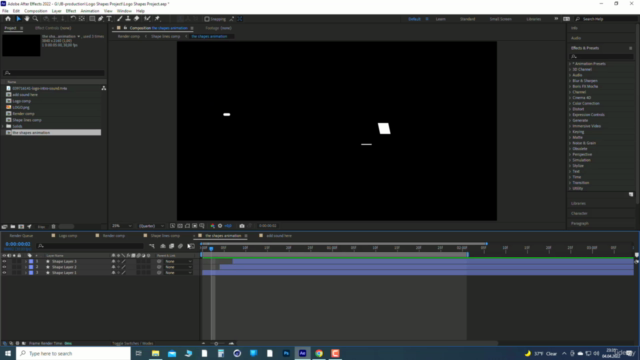Select the Brush tool
The image size is (640, 360).
point(120,19)
